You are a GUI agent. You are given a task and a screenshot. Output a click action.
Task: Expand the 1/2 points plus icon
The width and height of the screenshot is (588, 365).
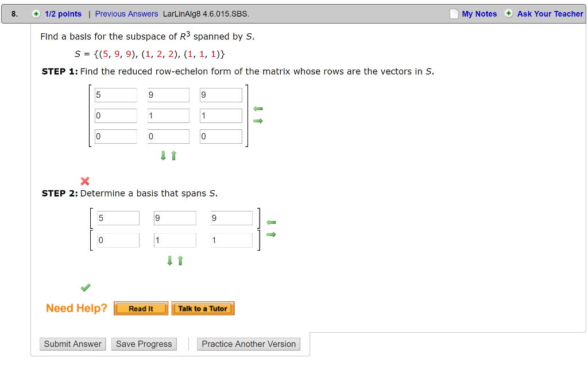click(x=36, y=14)
